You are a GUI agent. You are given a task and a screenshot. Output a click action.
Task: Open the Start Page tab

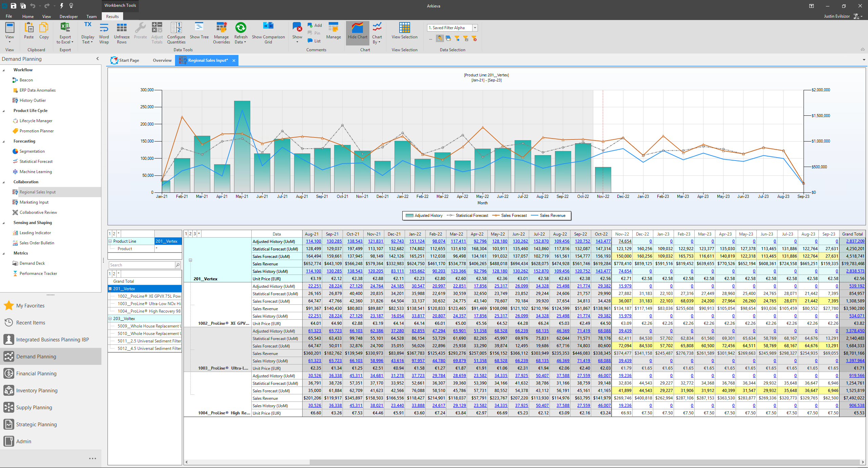(x=129, y=60)
